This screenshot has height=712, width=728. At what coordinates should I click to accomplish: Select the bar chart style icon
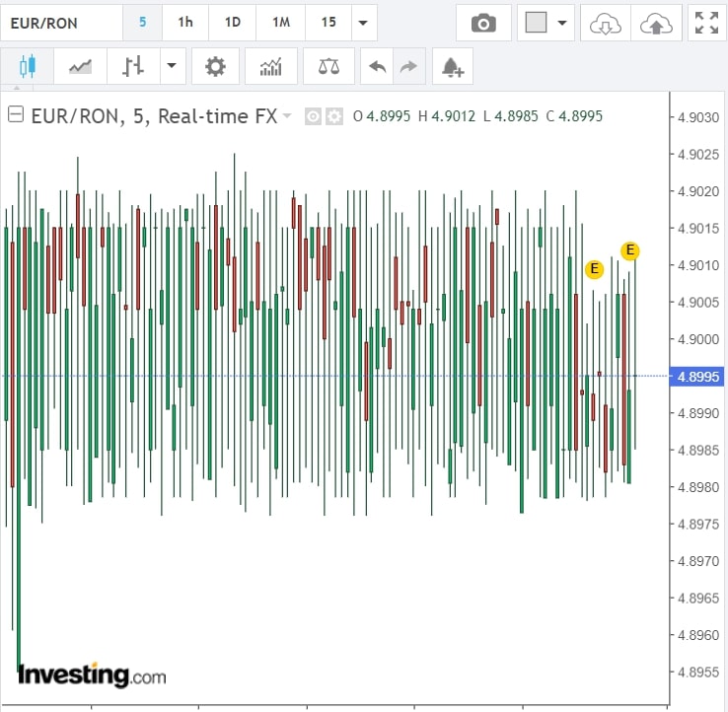pos(133,67)
